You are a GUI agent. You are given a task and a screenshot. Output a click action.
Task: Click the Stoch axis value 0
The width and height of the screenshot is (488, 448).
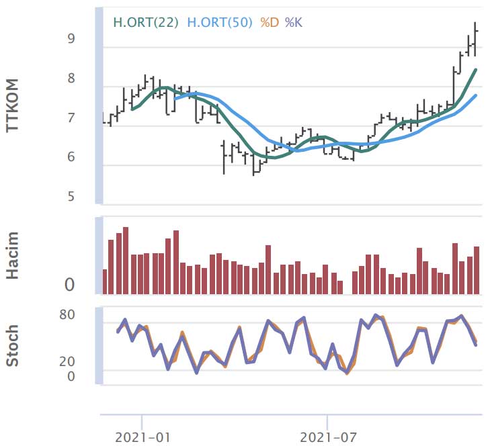[71, 376]
